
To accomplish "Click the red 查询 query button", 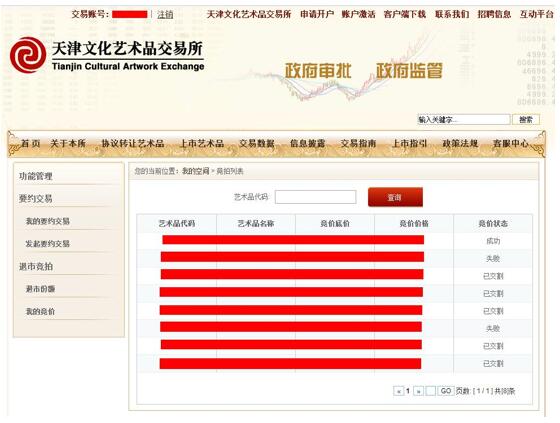I will (x=395, y=197).
